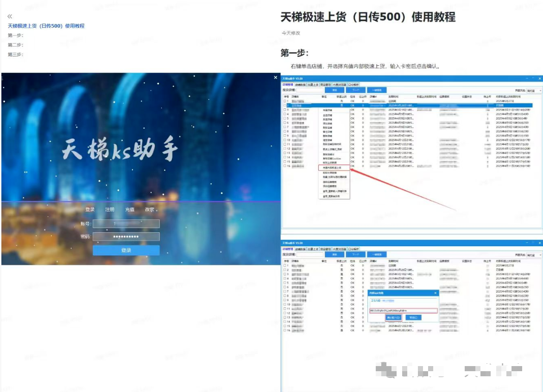Tick the checkbox for row 1 in upper table

point(285,101)
